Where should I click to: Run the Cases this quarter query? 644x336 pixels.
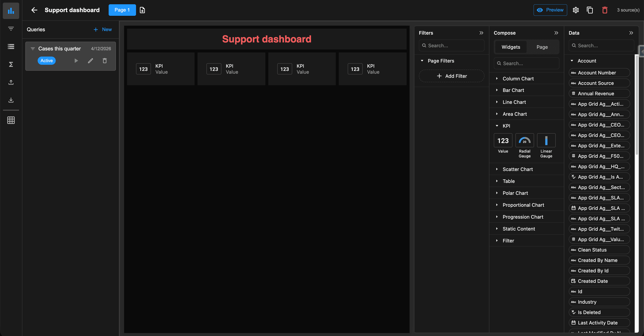click(x=76, y=61)
